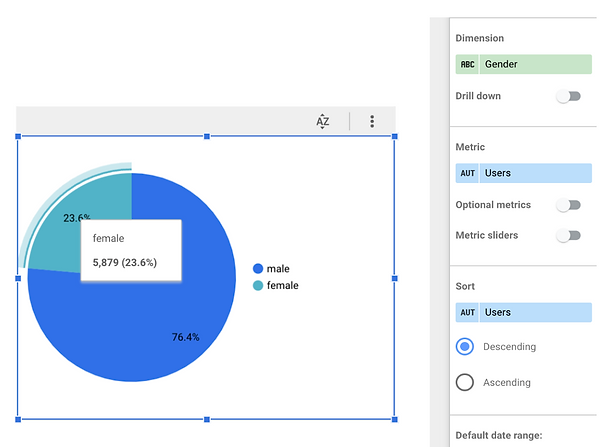Screen dimensions: 600x447
Task: Enable the Drill down toggle
Action: pos(568,96)
